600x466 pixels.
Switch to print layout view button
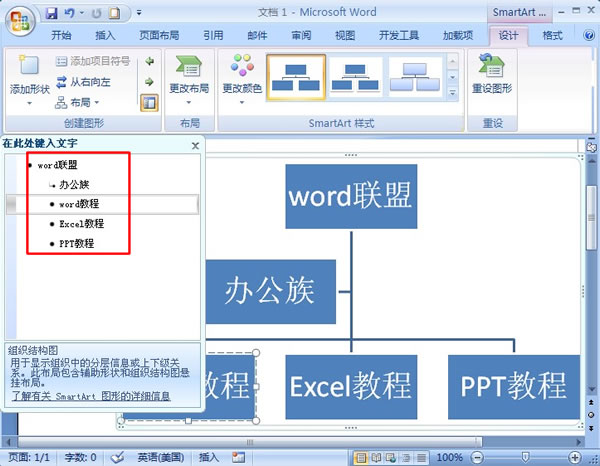click(x=360, y=457)
